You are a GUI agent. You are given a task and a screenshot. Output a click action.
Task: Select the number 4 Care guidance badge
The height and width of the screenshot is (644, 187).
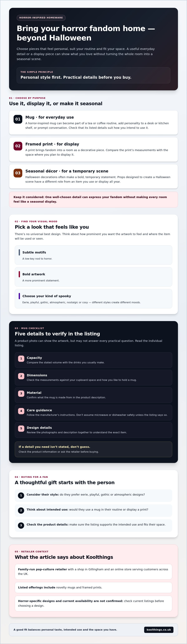coord(21,411)
